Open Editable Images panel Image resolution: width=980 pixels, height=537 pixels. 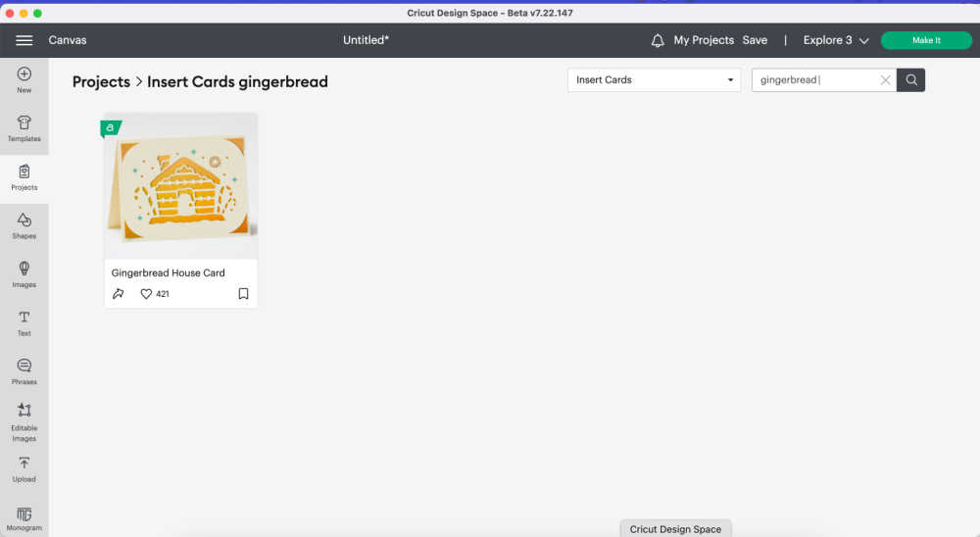[x=24, y=421]
